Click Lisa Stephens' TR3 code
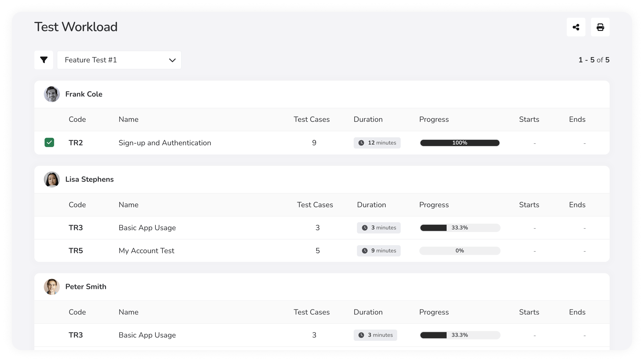The width and height of the screenshot is (644, 362). [x=76, y=228]
